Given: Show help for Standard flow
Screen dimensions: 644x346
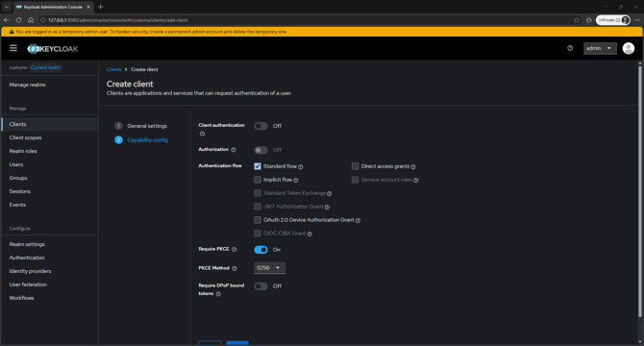Looking at the screenshot, I should pyautogui.click(x=301, y=166).
